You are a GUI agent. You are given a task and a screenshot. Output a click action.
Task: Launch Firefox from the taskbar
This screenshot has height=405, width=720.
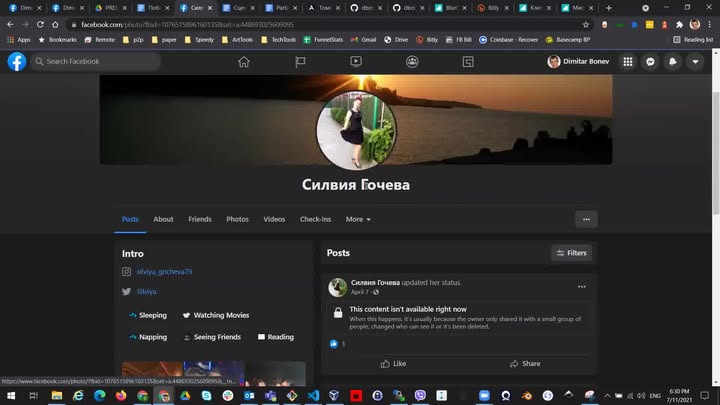[121, 395]
